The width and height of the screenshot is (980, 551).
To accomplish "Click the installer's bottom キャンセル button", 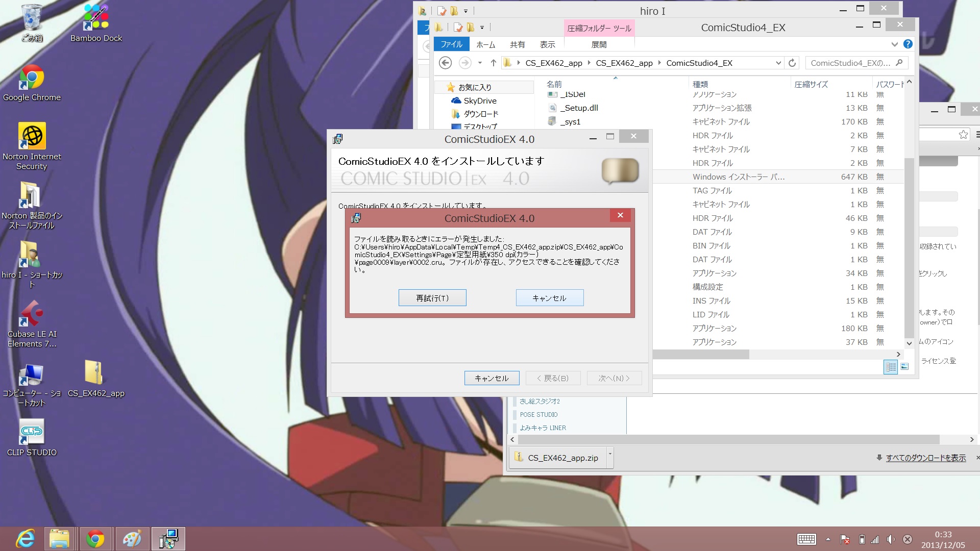I will pyautogui.click(x=492, y=378).
